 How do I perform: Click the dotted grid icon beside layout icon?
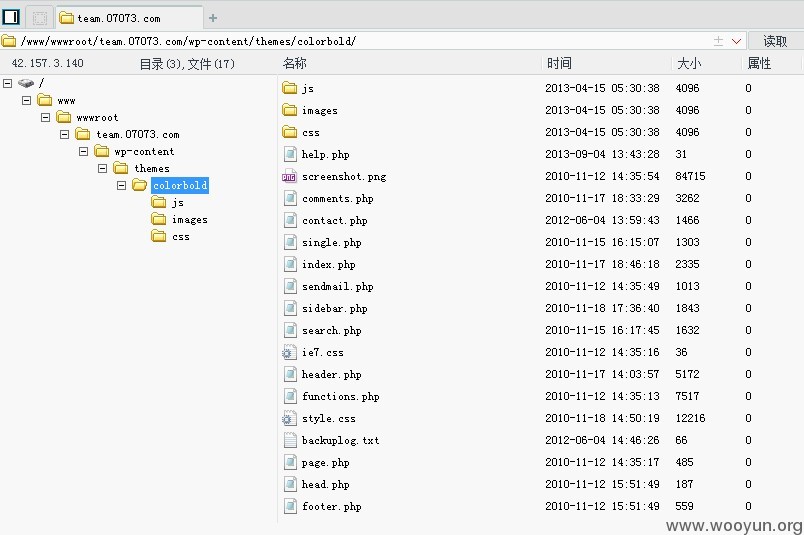[x=39, y=18]
